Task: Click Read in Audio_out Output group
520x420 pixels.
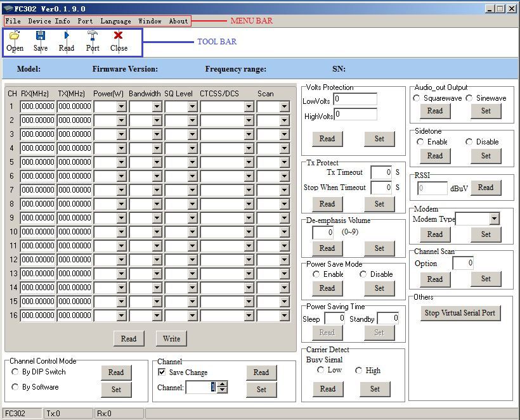Action: (x=435, y=111)
